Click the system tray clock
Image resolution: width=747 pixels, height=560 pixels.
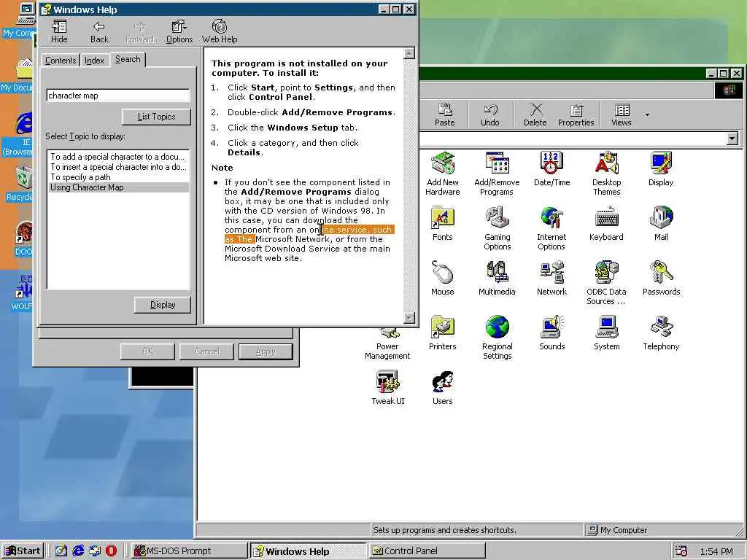[x=716, y=551]
